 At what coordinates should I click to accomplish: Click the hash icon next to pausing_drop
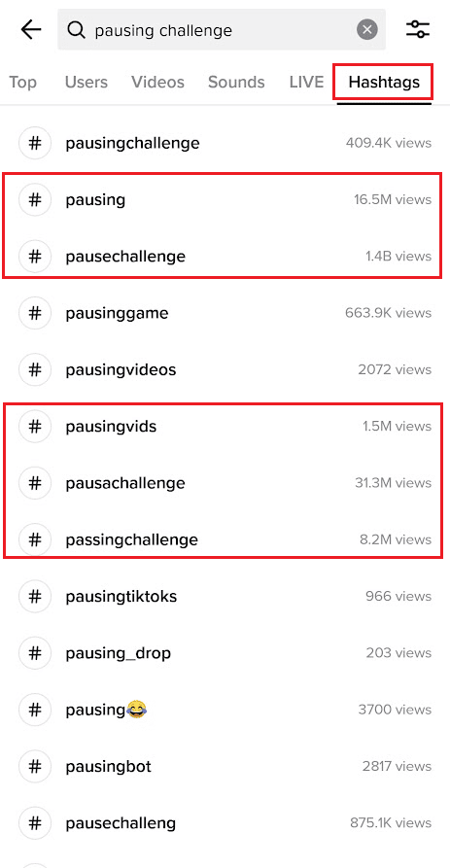click(x=35, y=653)
